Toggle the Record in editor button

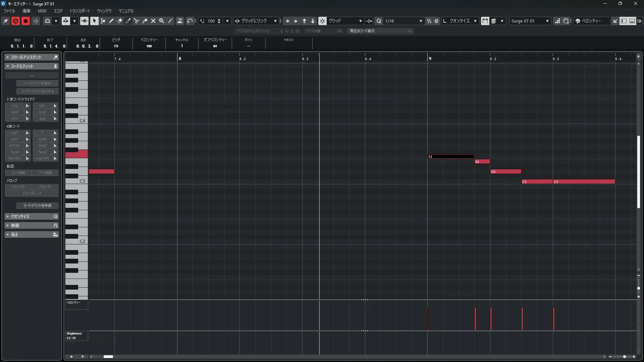25,21
